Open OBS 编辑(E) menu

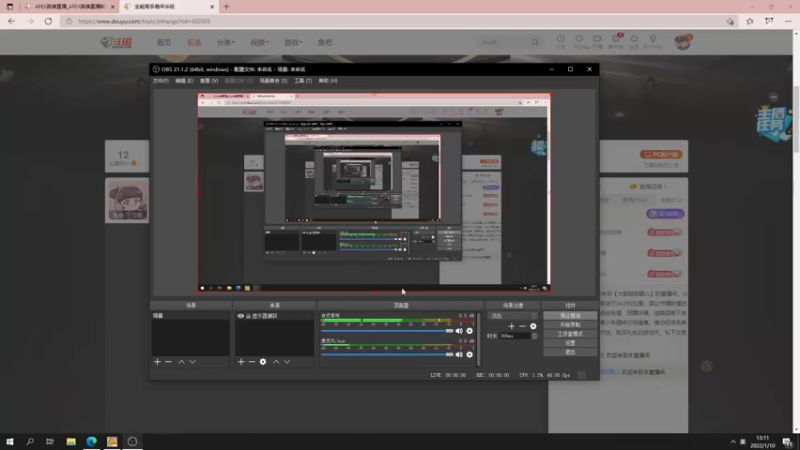pyautogui.click(x=184, y=81)
